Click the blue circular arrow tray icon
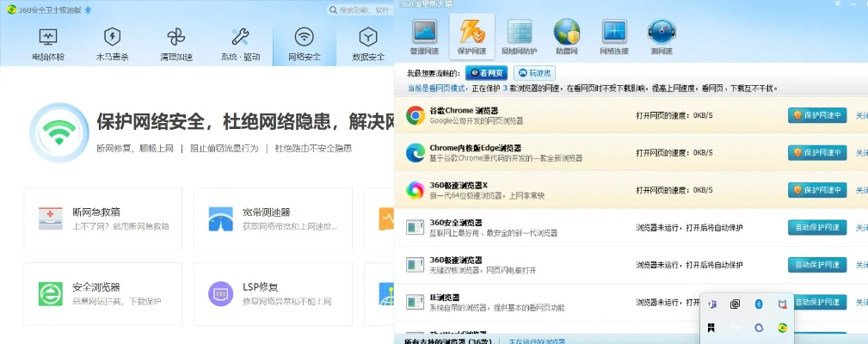The height and width of the screenshot is (344, 868). 759,328
